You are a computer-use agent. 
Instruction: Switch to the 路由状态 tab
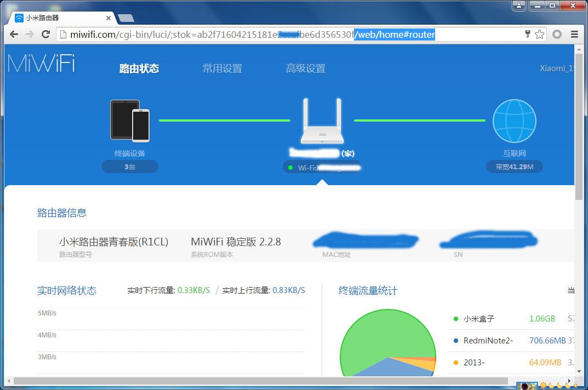point(139,68)
